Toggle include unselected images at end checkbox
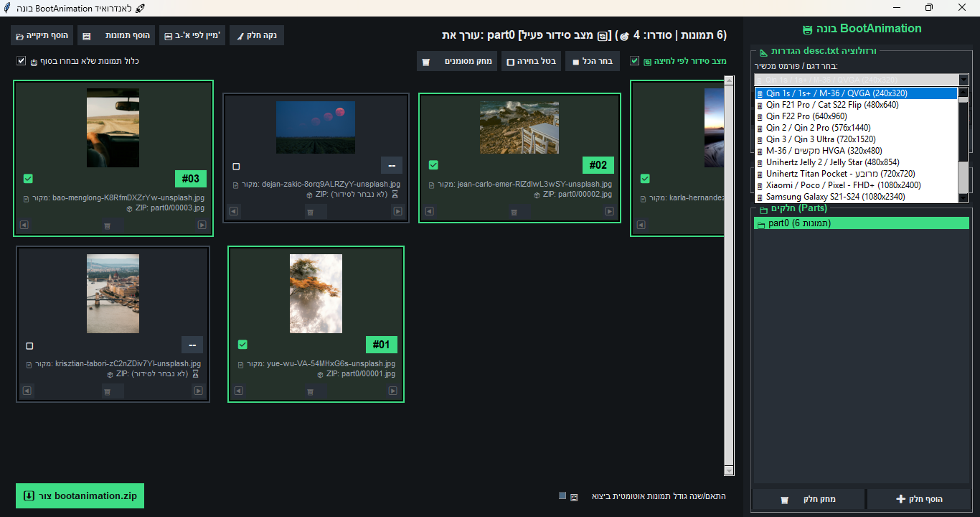 pyautogui.click(x=21, y=61)
